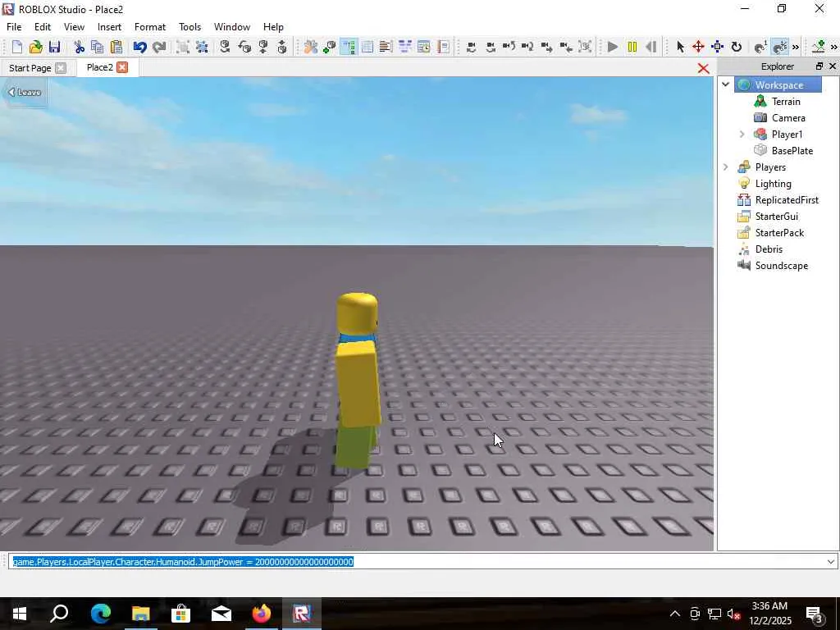Open the Help menu

click(273, 27)
